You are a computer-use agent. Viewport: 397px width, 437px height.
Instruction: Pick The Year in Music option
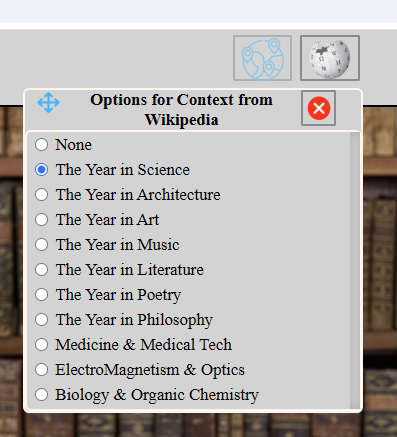(x=42, y=245)
